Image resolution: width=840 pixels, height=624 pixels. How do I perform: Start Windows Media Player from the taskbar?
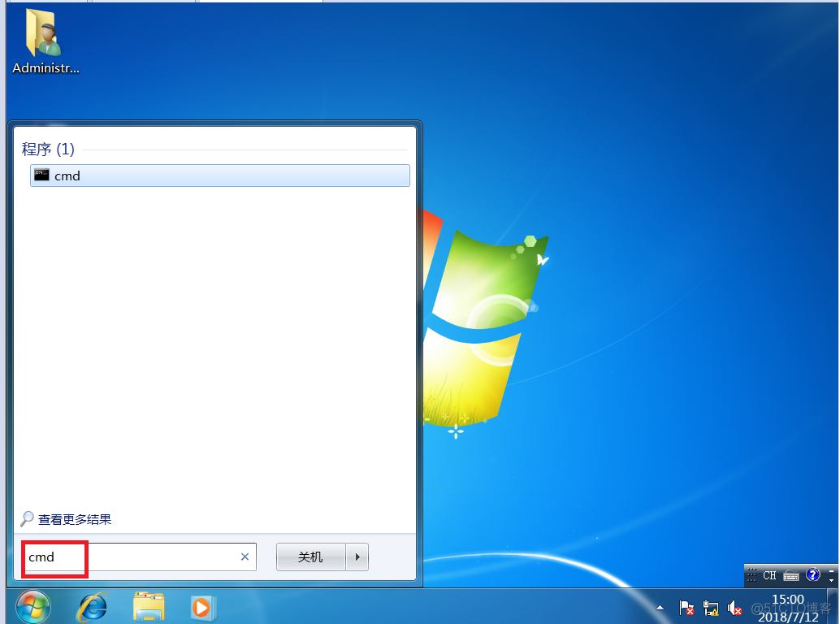(202, 608)
